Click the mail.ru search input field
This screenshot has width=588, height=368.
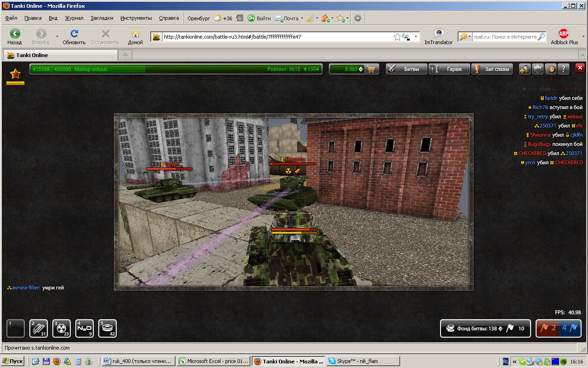(x=505, y=37)
